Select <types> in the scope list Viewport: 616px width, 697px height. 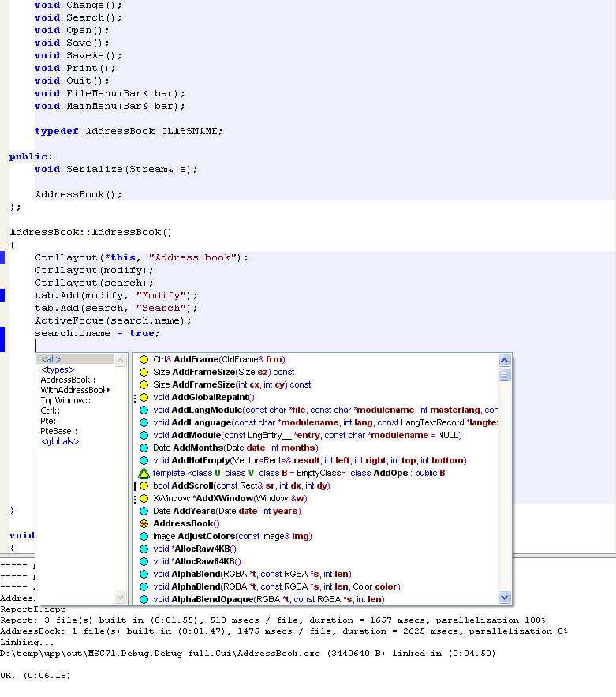tap(58, 370)
